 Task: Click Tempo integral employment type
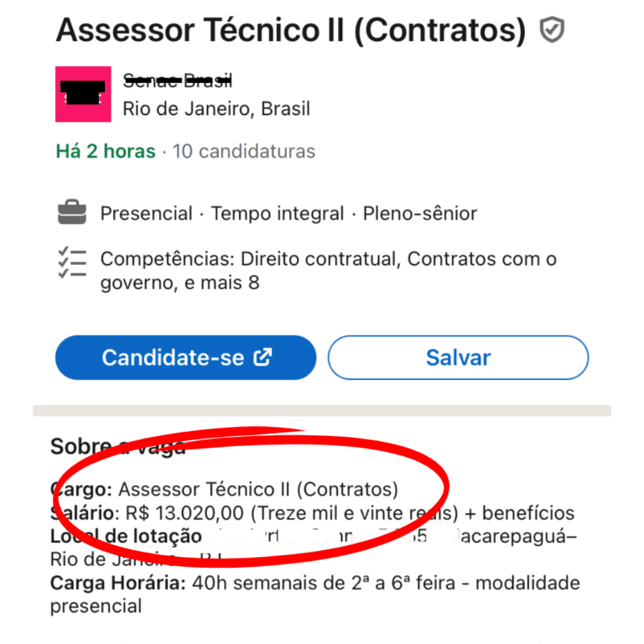pos(278,214)
